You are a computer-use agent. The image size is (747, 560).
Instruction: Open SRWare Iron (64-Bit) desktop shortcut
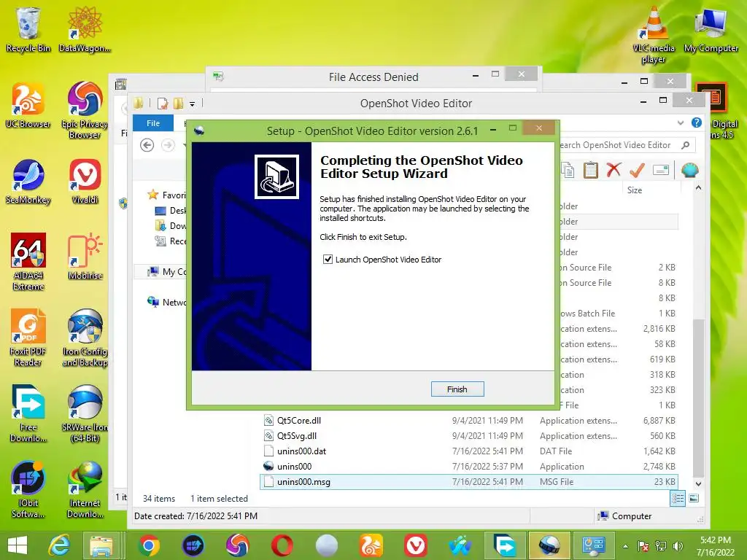coord(85,413)
